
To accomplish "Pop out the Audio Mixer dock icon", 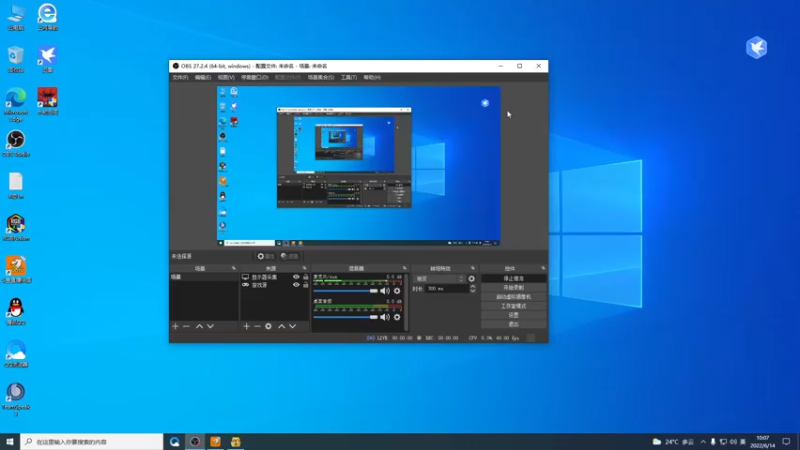I will point(405,268).
